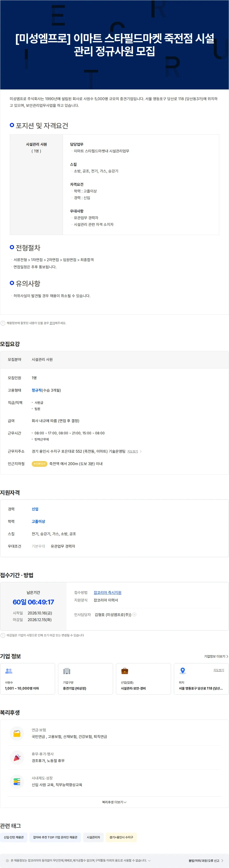
Task: Click the 이마트 스타필드마켓내 시설관리업무 duty line
Action: pyautogui.click(x=101, y=151)
